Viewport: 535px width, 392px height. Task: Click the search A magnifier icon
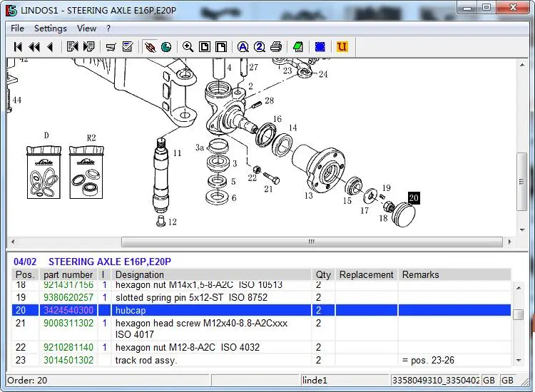(x=243, y=47)
